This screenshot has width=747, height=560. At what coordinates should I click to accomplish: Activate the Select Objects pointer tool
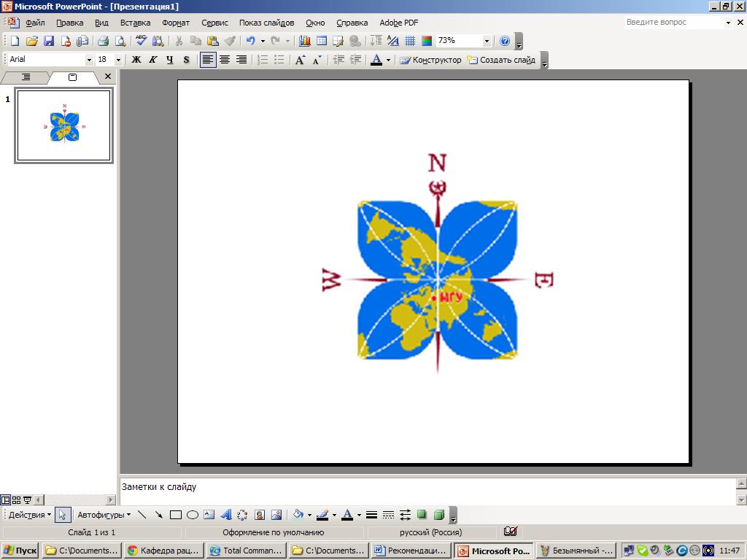(x=63, y=515)
